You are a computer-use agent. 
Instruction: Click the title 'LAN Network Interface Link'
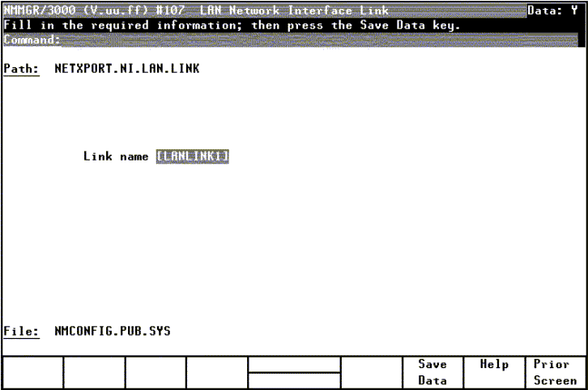[294, 11]
